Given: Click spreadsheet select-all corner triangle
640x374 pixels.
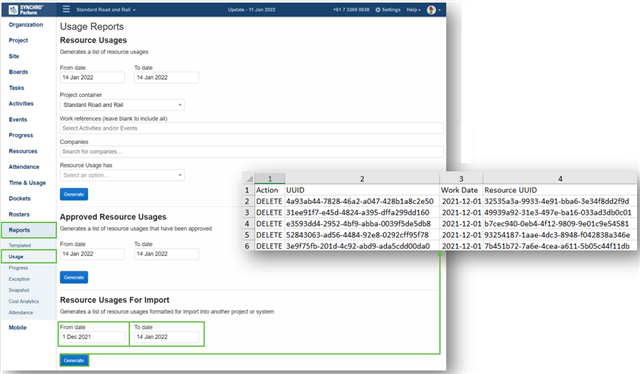Looking at the screenshot, I should tap(249, 179).
